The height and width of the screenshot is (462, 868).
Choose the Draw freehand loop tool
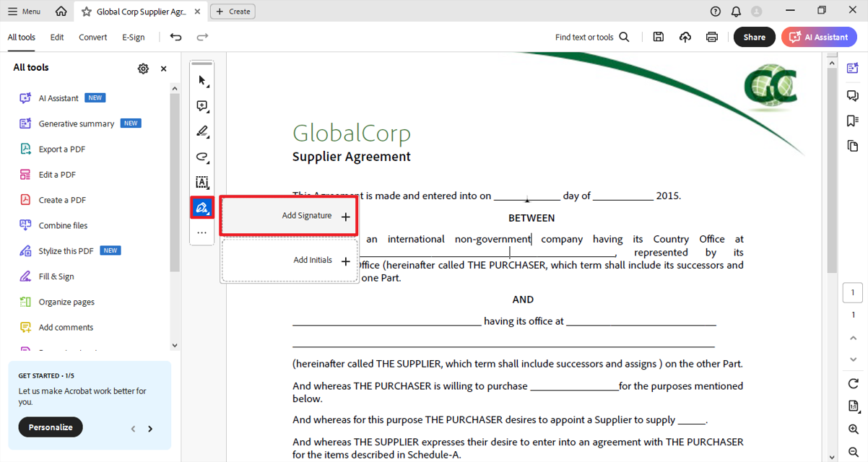coord(202,157)
